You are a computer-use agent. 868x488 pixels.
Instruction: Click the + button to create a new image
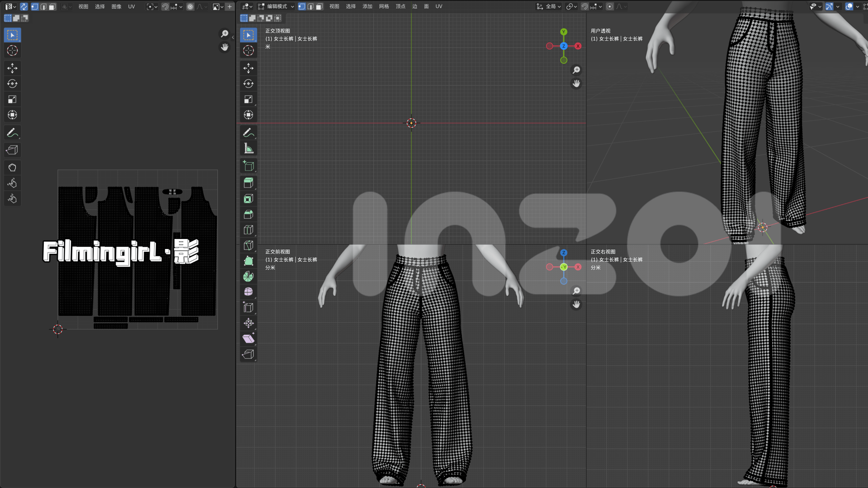point(230,6)
